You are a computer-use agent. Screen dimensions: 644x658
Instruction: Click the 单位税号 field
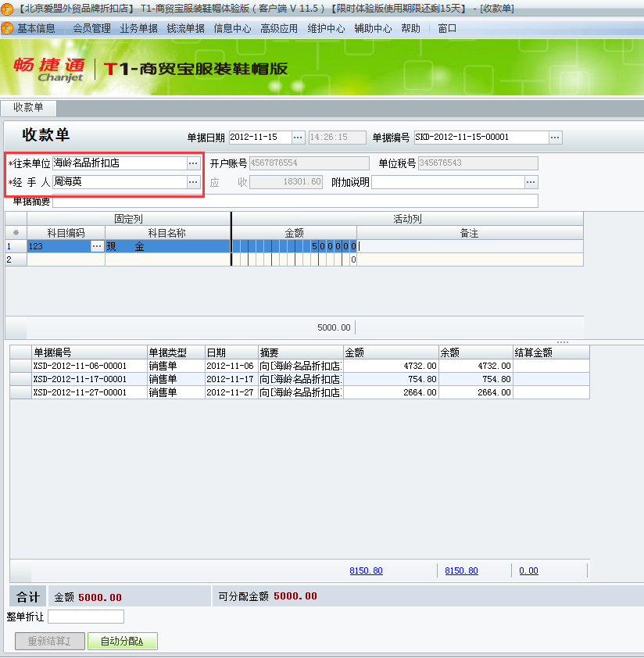pyautogui.click(x=478, y=163)
